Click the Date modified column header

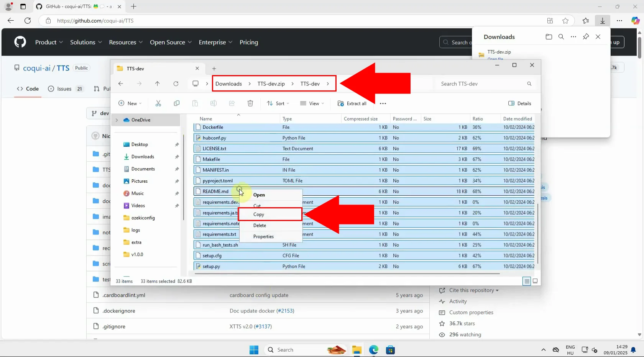[517, 119]
